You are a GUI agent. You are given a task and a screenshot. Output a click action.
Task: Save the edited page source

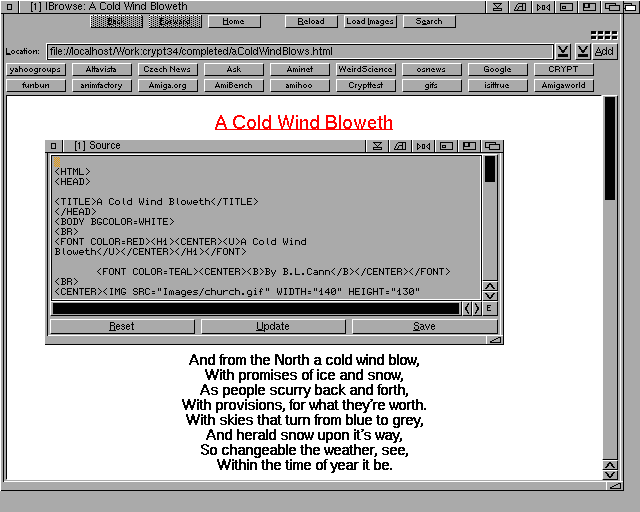(424, 326)
